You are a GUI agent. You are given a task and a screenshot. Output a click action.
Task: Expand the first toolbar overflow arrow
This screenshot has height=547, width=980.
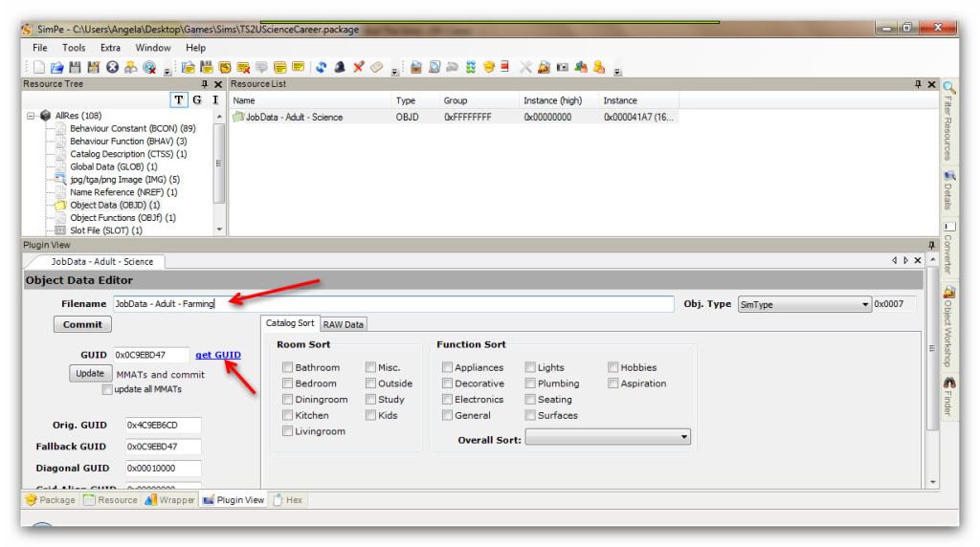coord(167,72)
